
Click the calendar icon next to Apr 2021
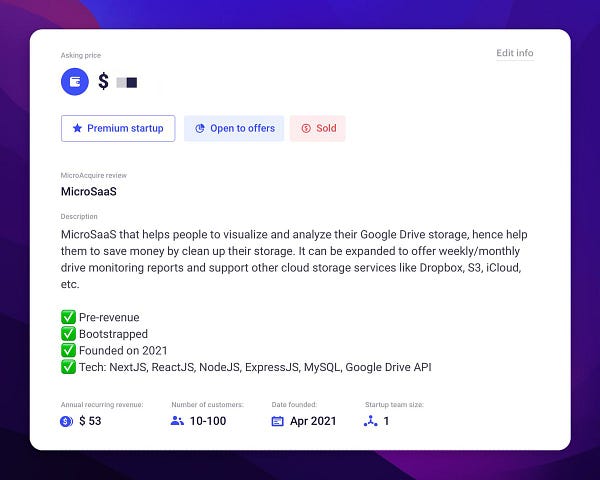(277, 421)
